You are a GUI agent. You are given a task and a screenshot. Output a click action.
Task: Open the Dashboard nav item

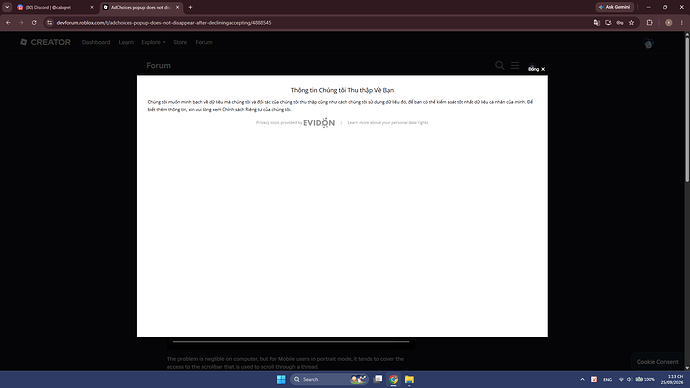(96, 42)
